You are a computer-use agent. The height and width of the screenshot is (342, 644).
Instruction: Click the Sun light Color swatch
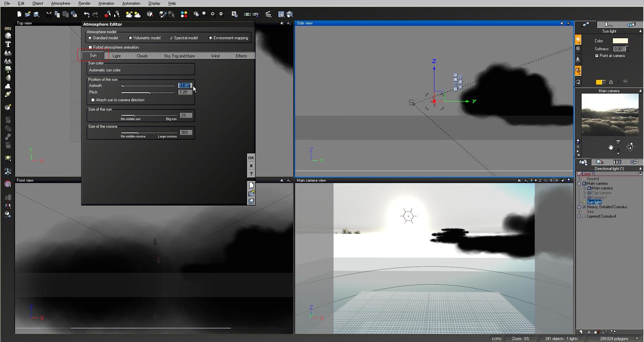(620, 41)
